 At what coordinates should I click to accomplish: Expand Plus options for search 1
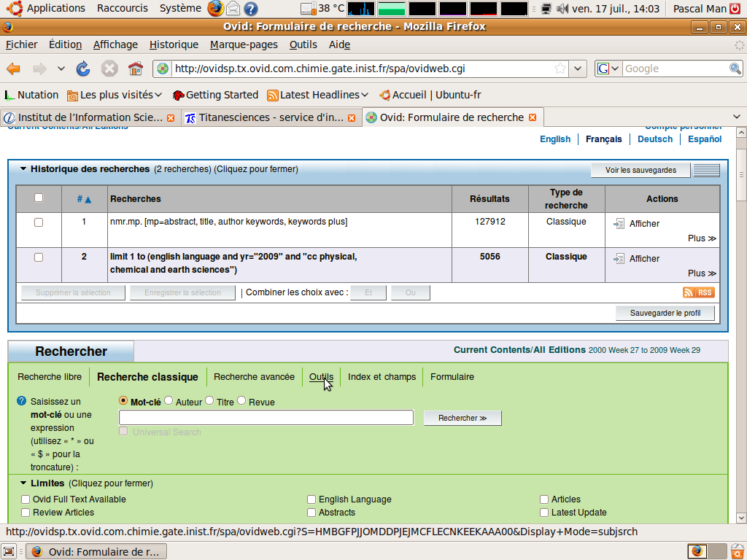point(702,238)
